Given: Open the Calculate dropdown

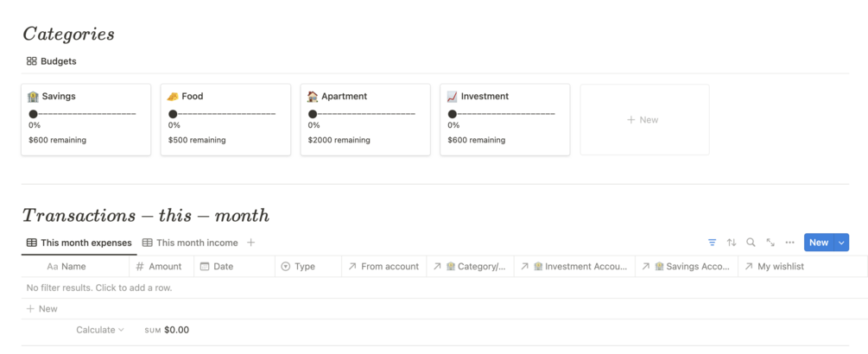Looking at the screenshot, I should [x=99, y=330].
